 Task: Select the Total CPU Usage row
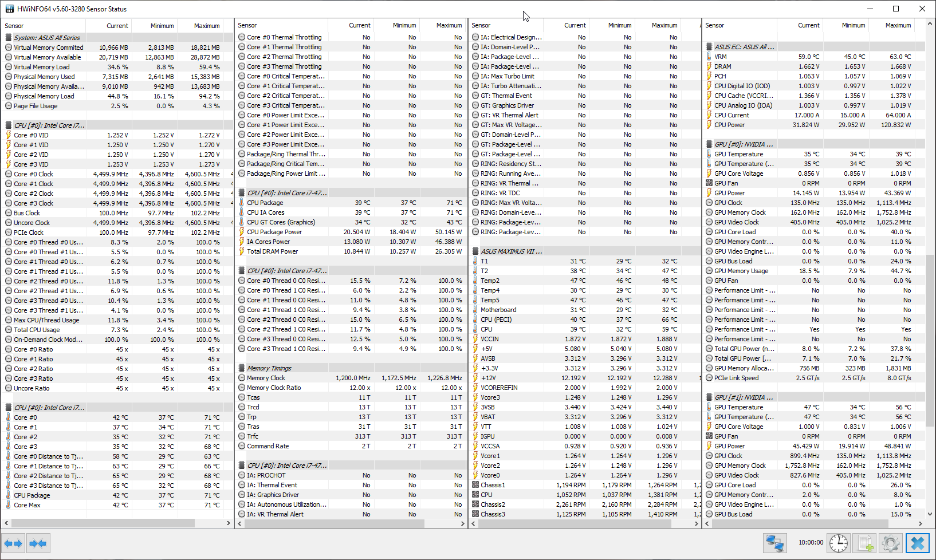point(37,330)
